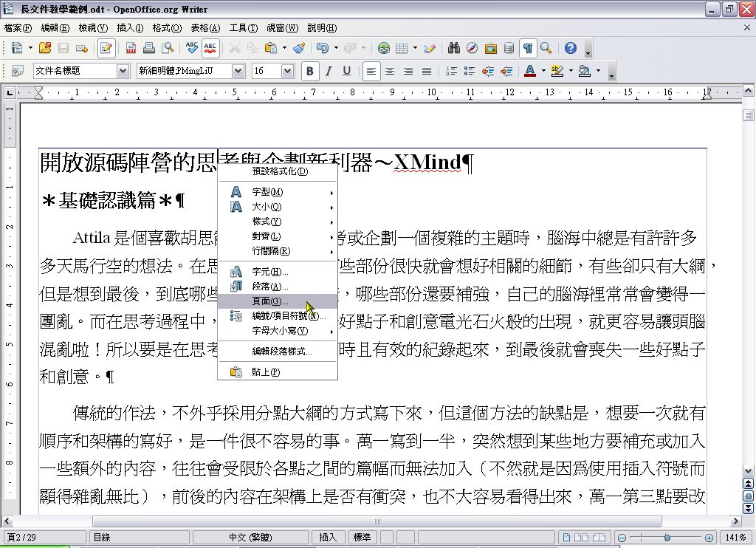The image size is (756, 548).
Task: Open the Navigator compass icon
Action: click(472, 48)
